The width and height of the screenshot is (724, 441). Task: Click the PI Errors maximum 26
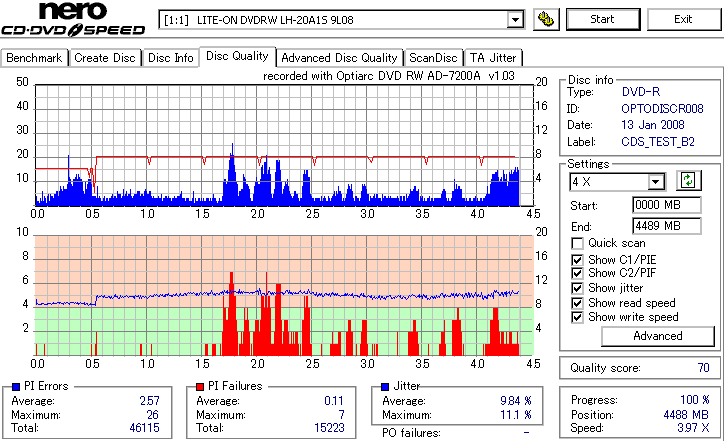(x=152, y=415)
